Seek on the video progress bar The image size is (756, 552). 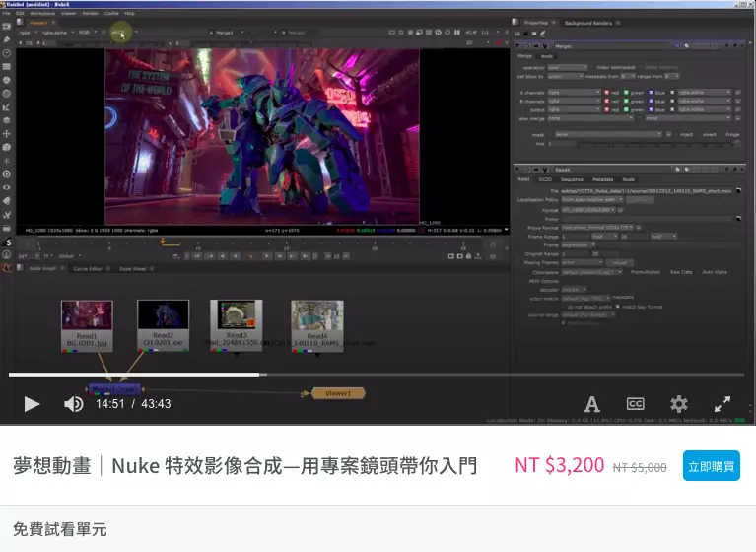tap(377, 375)
